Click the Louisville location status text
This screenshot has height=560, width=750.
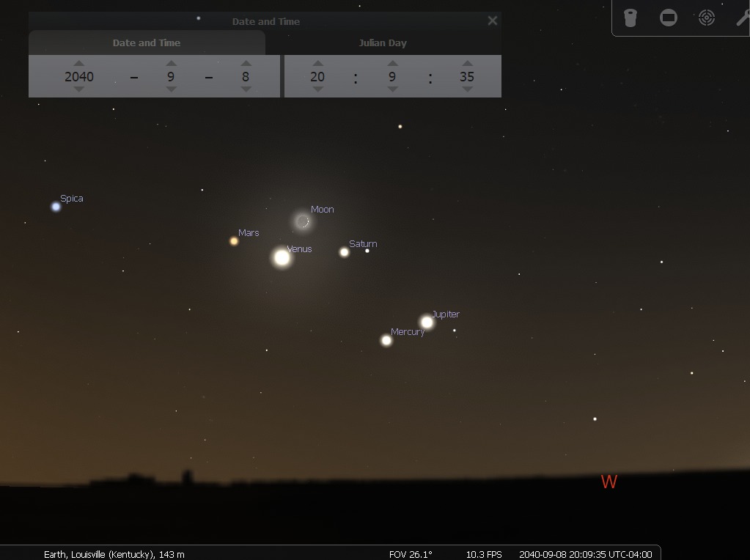point(114,554)
